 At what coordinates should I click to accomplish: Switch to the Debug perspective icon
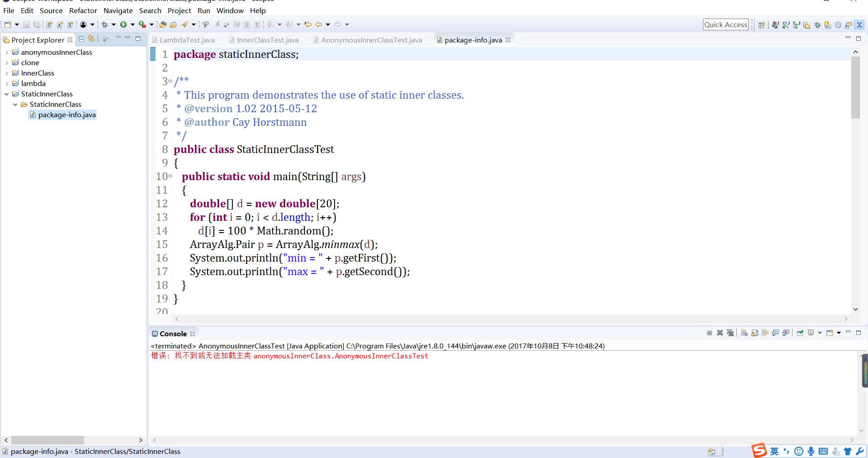click(x=817, y=25)
